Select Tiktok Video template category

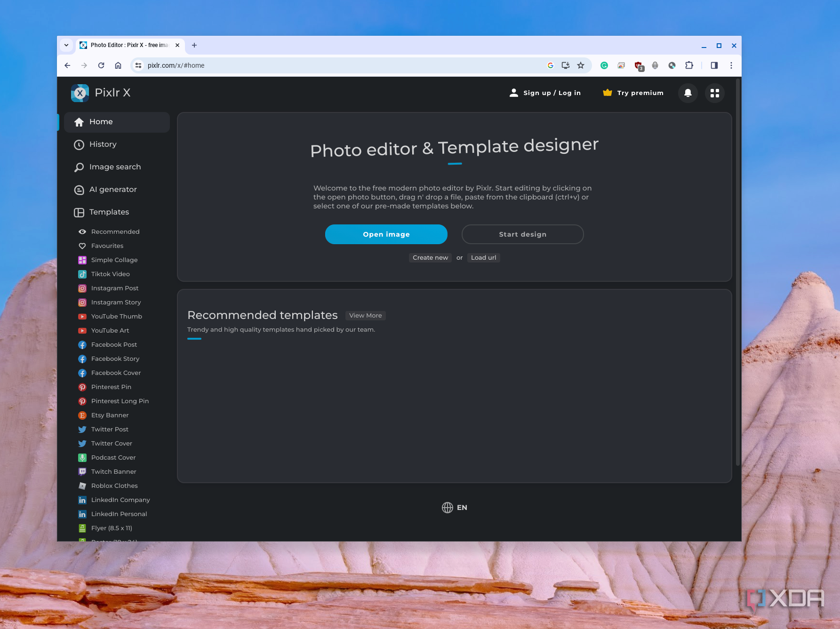point(104,274)
